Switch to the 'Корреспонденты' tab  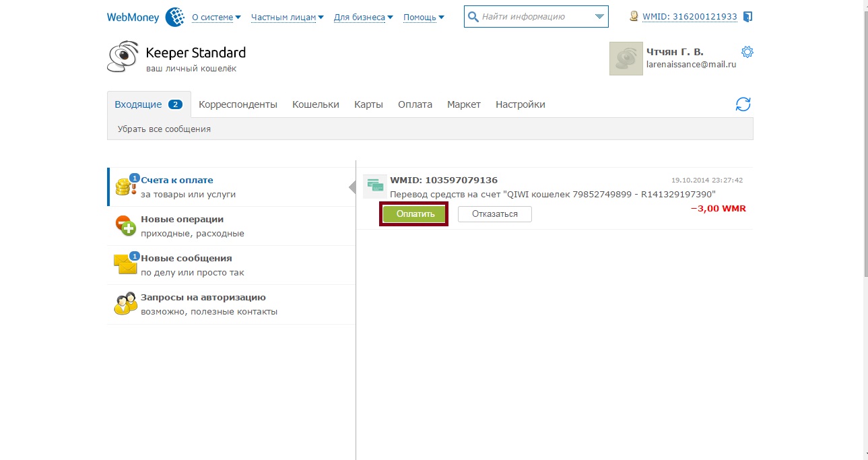pos(238,104)
